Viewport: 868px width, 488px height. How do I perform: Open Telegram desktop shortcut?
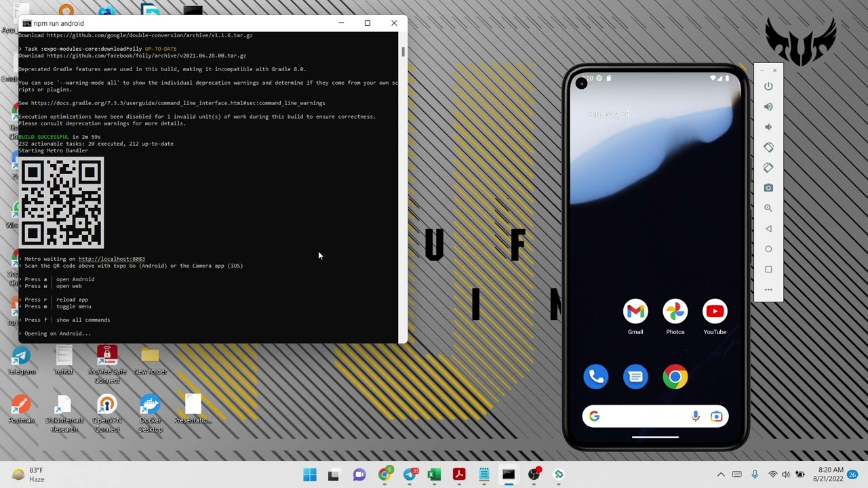(x=21, y=360)
